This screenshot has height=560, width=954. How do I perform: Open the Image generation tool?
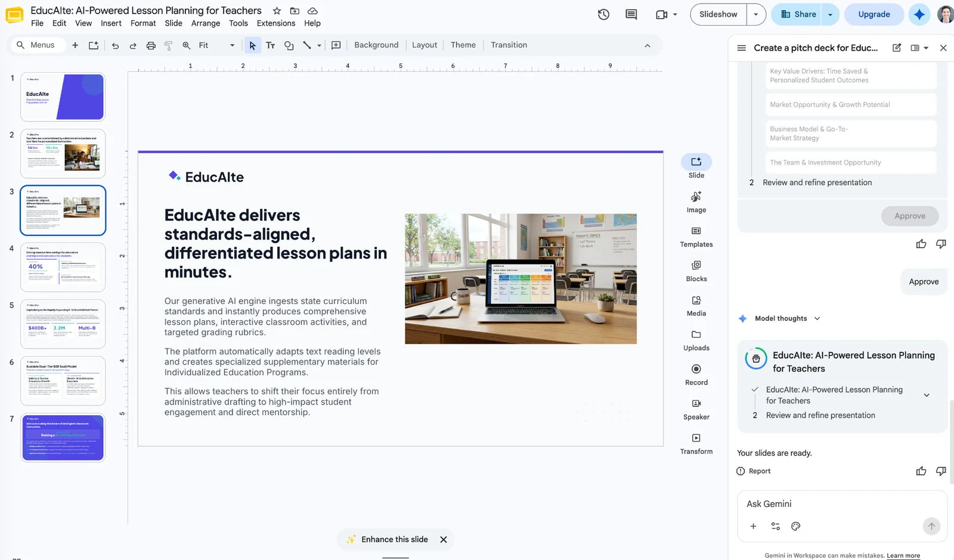(x=696, y=202)
